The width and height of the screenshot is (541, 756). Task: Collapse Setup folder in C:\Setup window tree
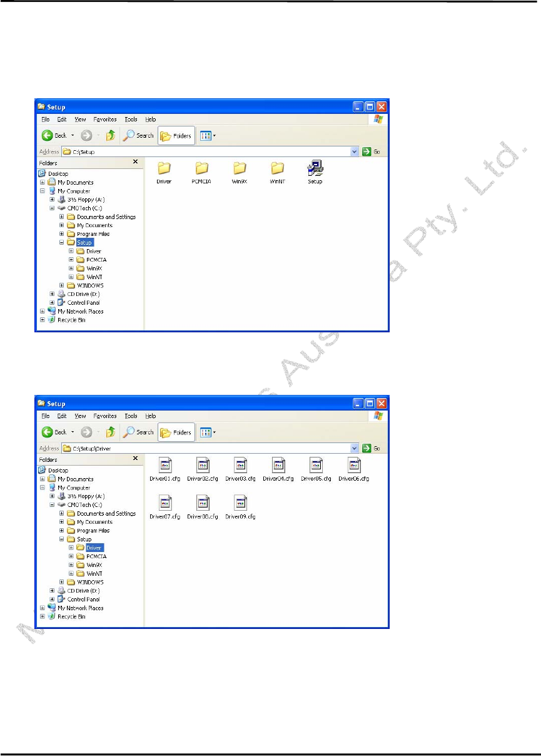point(62,242)
